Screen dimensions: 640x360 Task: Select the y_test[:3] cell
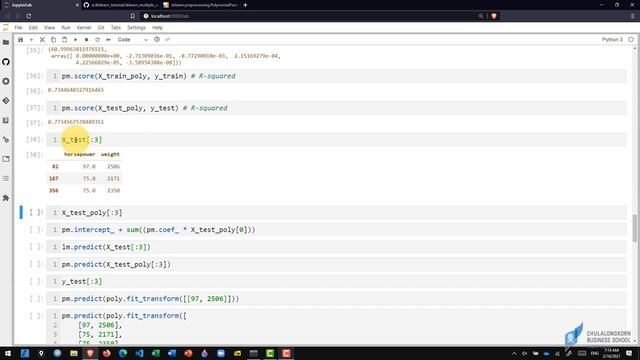336,281
